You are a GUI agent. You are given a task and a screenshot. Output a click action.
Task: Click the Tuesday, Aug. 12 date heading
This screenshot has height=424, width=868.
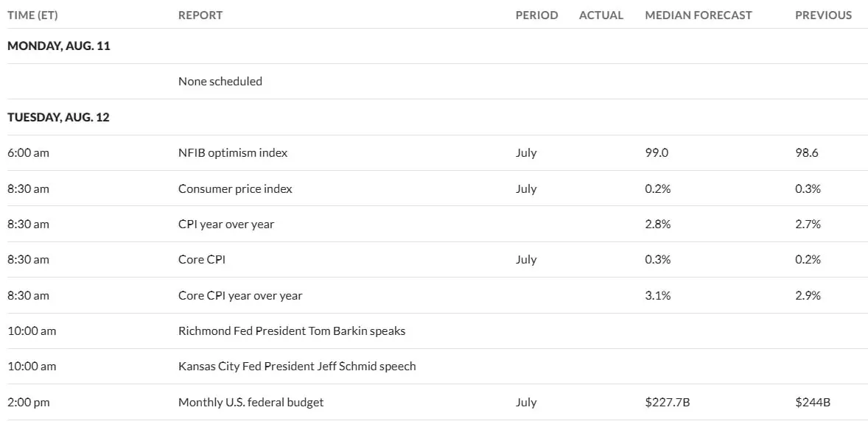59,117
